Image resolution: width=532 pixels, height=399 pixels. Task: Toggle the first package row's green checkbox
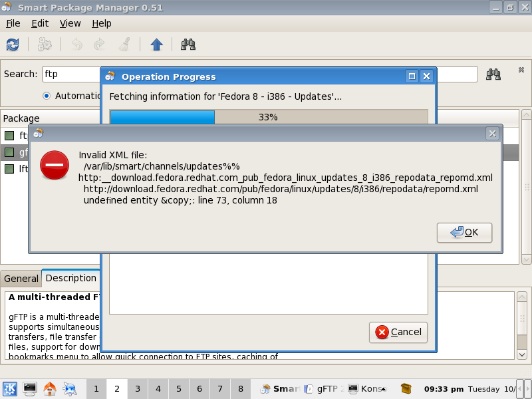tap(9, 136)
